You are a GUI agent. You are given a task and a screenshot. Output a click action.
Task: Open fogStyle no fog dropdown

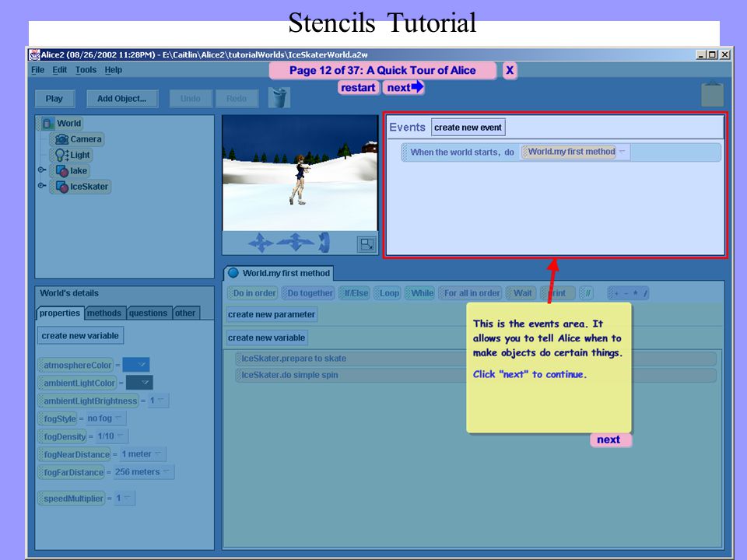click(106, 418)
